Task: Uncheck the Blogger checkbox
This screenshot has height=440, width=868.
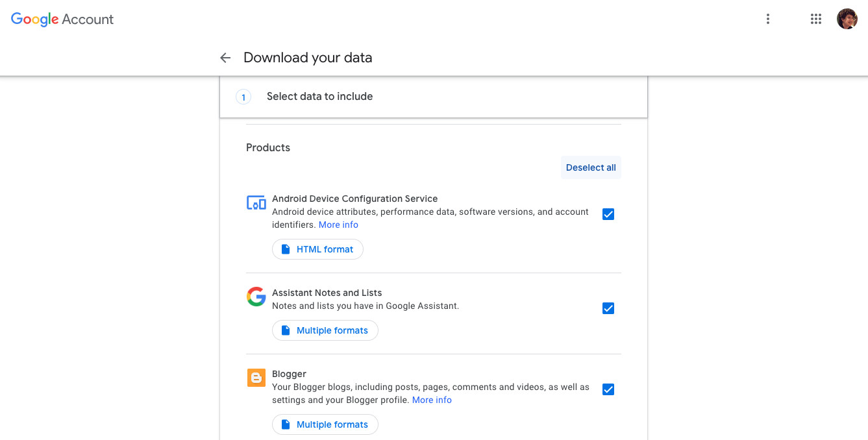Action: (x=608, y=389)
